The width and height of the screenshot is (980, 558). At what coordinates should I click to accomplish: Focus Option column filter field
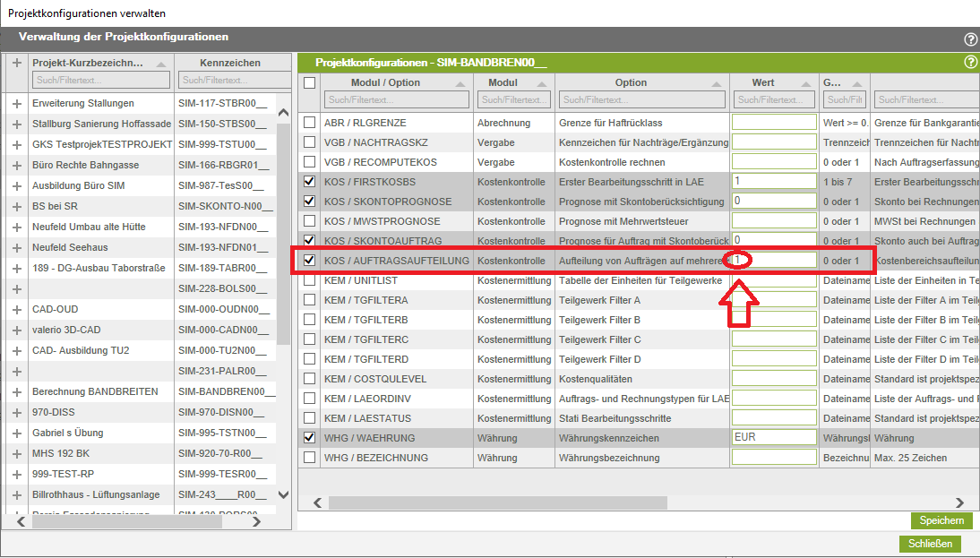[x=642, y=99]
